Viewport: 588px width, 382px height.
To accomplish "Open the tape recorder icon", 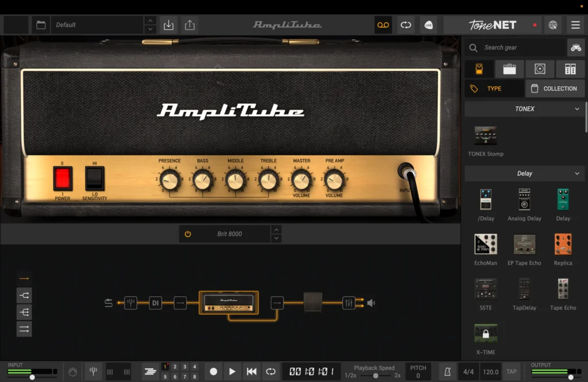I will [383, 25].
